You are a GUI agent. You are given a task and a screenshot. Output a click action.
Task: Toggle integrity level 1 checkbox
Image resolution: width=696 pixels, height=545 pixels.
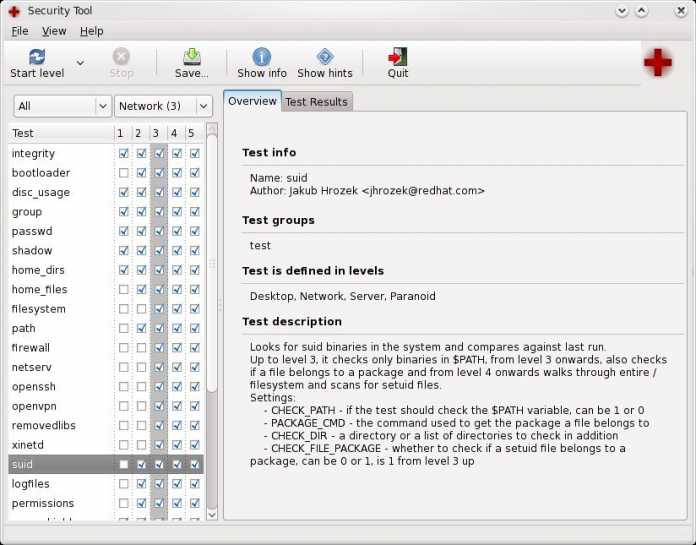[124, 153]
